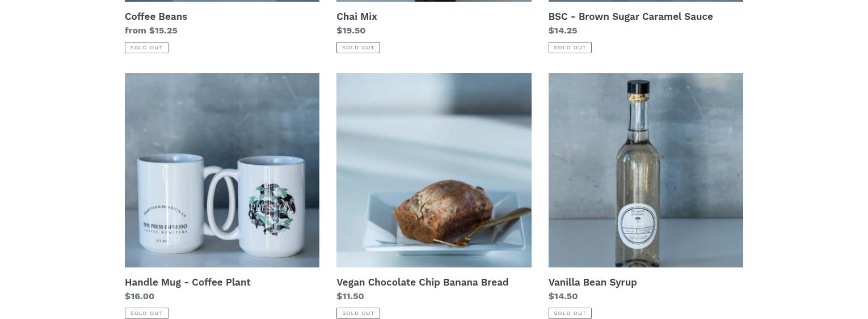
Task: Click the $16.00 Handle Mug price
Action: [140, 296]
